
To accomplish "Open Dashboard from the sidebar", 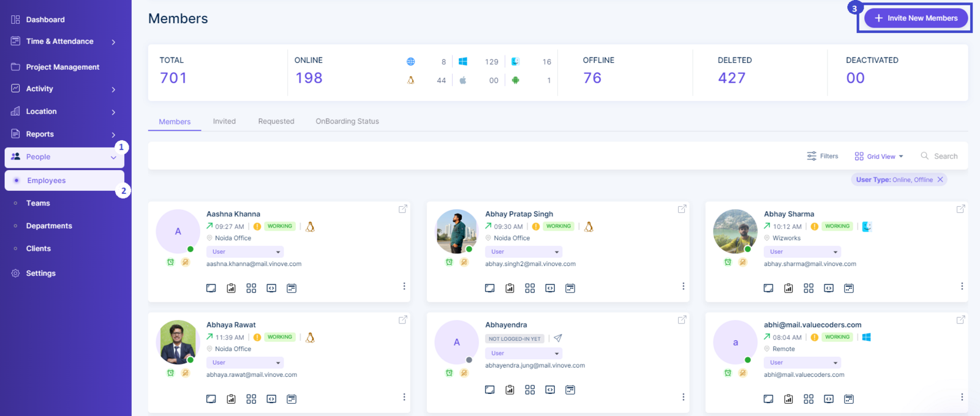I will click(x=45, y=20).
